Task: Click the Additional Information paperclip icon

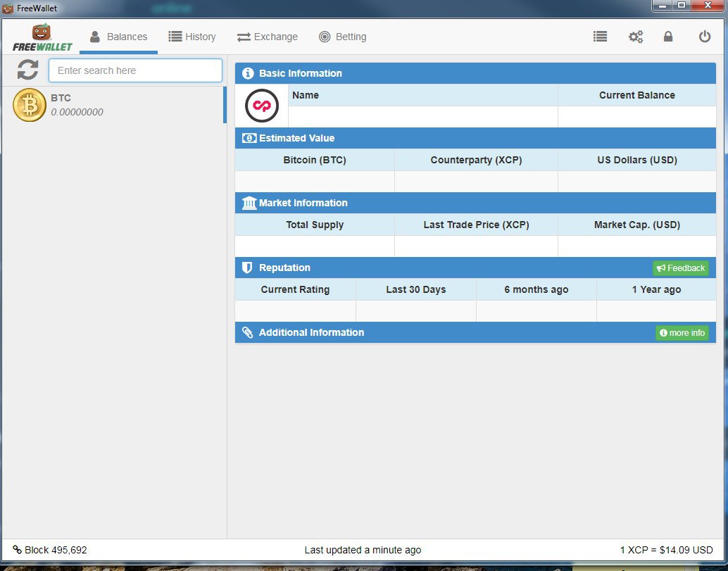Action: tap(248, 332)
